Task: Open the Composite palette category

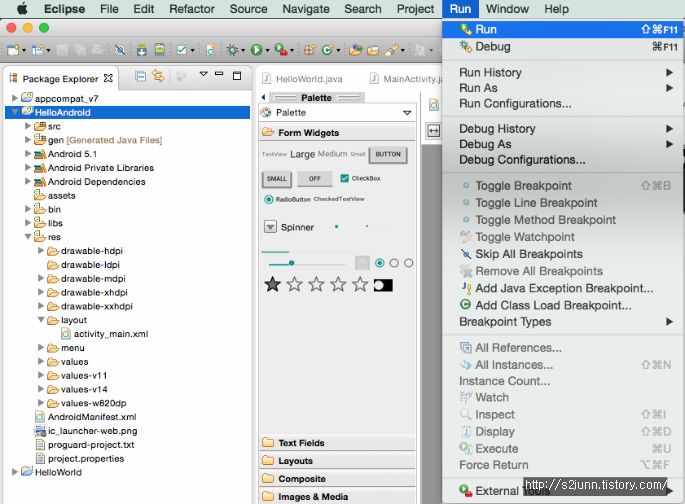Action: (x=337, y=479)
